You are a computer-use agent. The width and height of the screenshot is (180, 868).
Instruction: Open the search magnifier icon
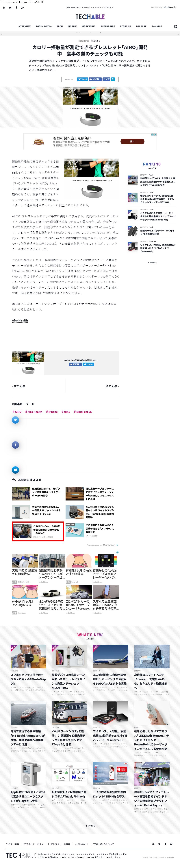(x=176, y=27)
